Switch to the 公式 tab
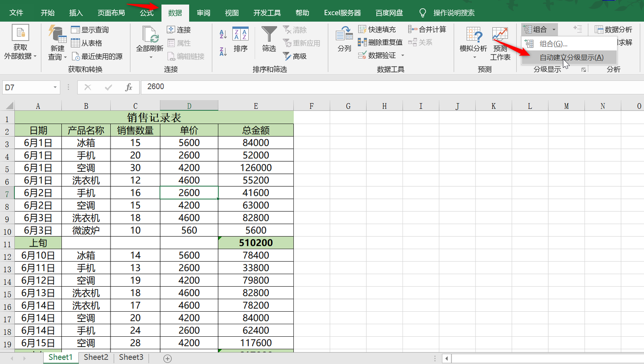The height and width of the screenshot is (364, 644). pos(147,13)
